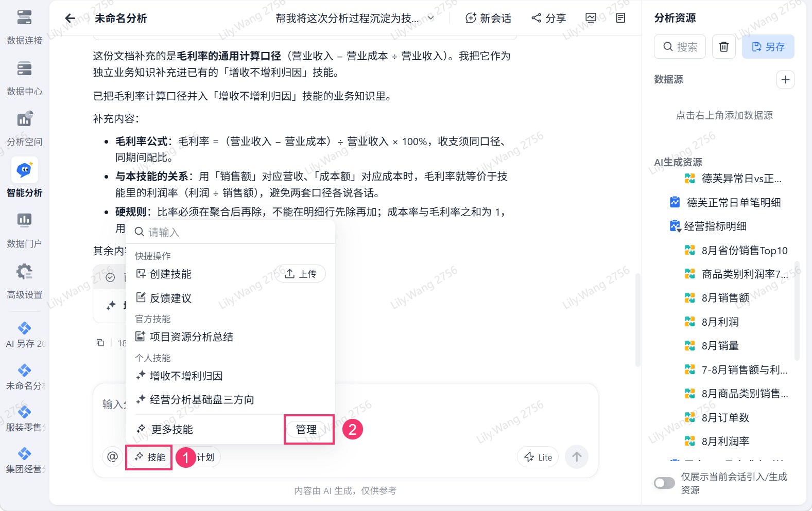Viewport: 812px width, 511px height.
Task: Open resource 德芙正常日单笔明细
Action: click(x=725, y=202)
